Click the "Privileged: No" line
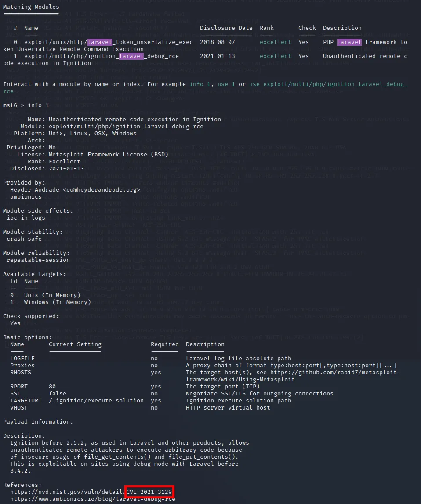 pos(31,148)
